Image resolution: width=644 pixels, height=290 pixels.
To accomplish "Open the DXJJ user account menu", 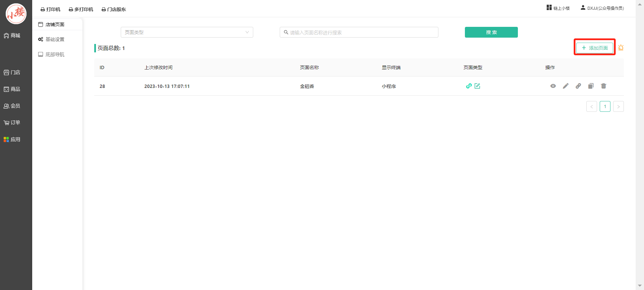I will click(x=602, y=8).
